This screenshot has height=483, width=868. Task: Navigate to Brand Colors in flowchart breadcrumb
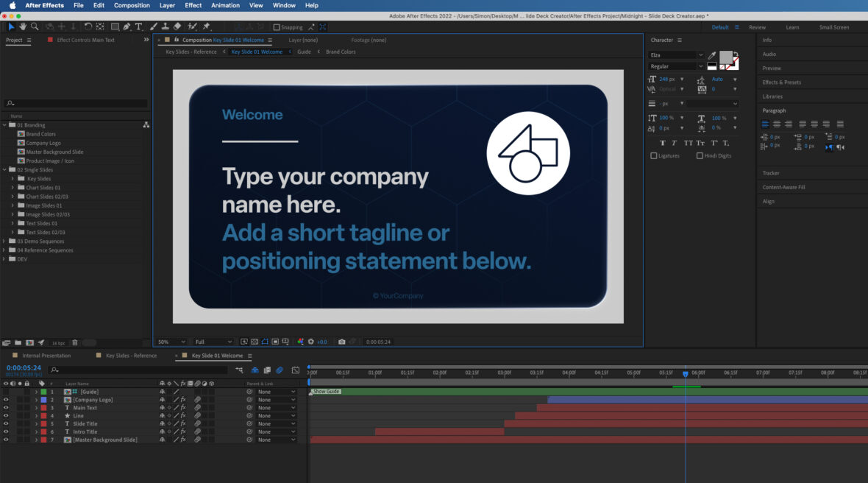pos(341,52)
